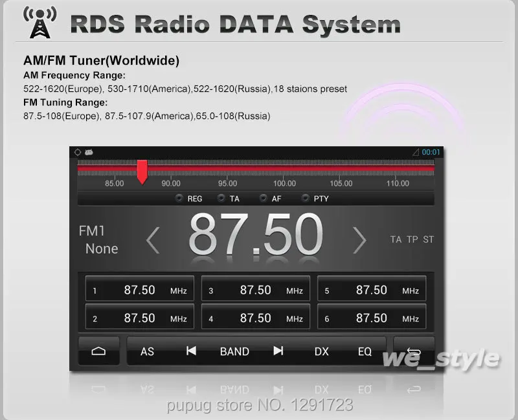
Task: Toggle the DX distance mode button
Action: click(321, 351)
